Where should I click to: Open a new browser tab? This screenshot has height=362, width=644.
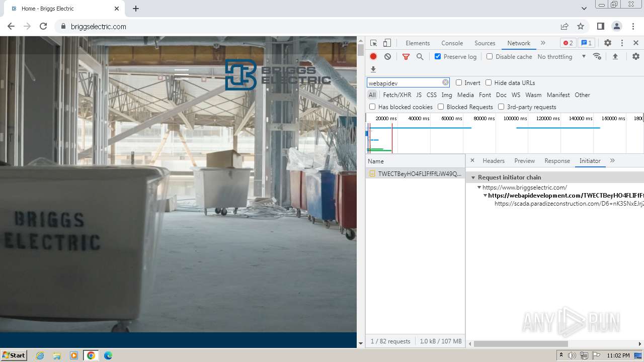pos(136,9)
